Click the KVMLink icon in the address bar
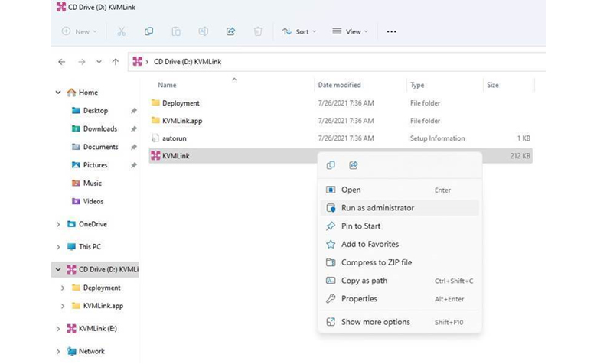 tap(138, 61)
